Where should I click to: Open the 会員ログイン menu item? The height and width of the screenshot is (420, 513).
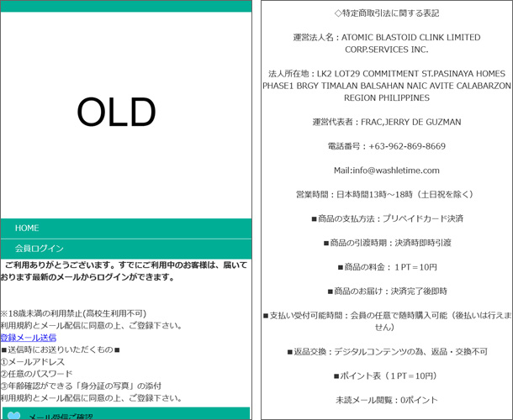pyautogui.click(x=126, y=249)
